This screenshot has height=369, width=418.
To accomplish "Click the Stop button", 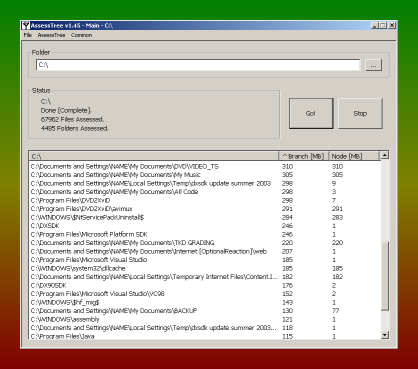I will [x=360, y=113].
